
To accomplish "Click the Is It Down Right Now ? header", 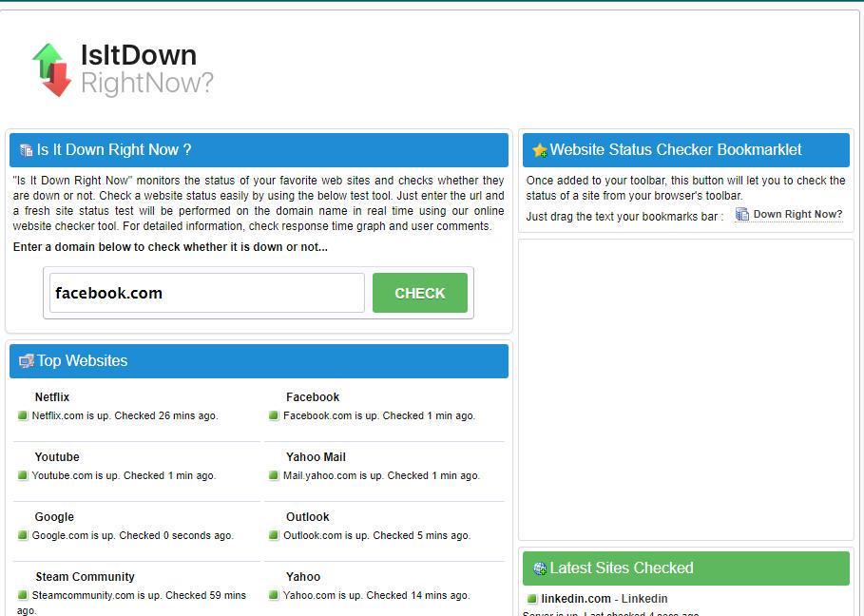I will point(259,150).
